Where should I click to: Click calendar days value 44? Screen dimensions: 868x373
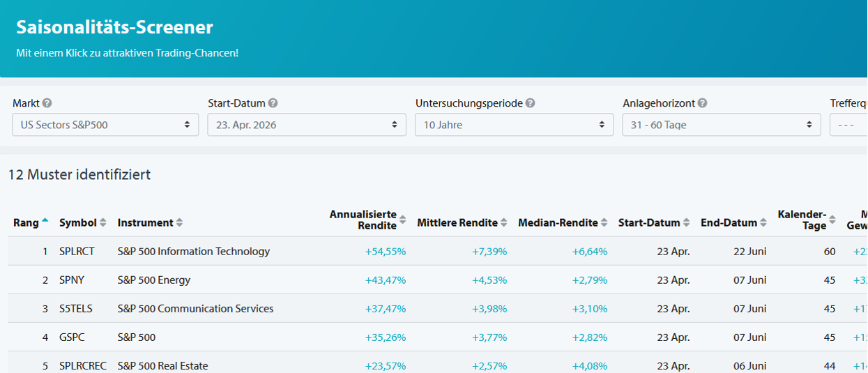(830, 365)
